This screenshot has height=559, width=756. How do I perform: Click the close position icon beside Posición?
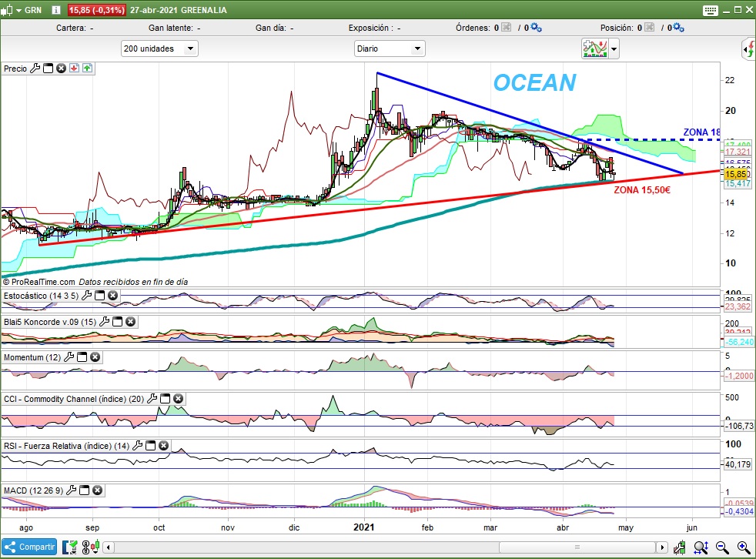[x=650, y=28]
